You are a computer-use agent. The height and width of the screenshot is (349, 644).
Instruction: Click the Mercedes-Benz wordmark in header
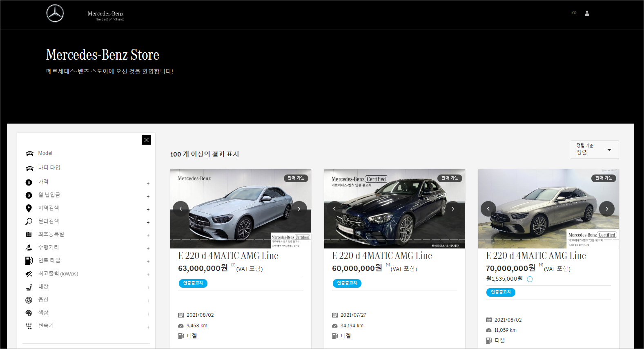106,14
